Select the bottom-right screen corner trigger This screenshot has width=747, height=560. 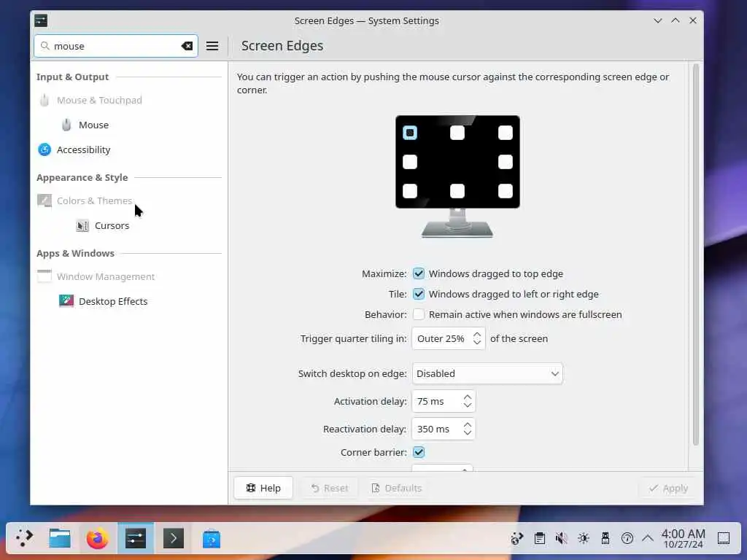coord(506,191)
